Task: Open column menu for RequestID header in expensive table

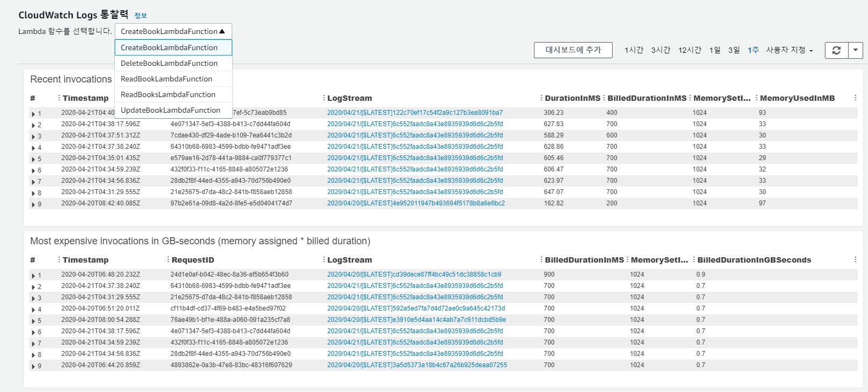Action: pos(168,259)
